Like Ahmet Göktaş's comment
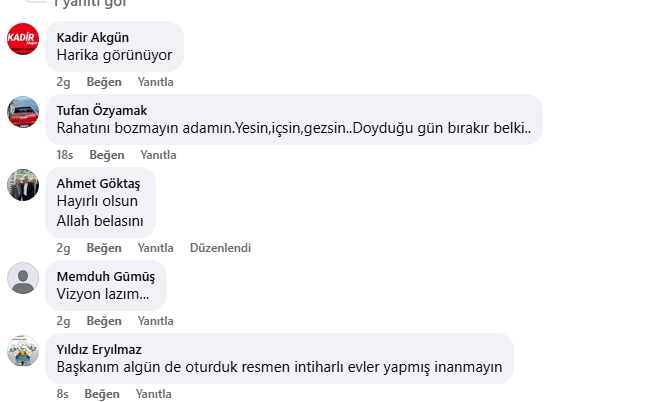This screenshot has height=402, width=671. pos(104,248)
